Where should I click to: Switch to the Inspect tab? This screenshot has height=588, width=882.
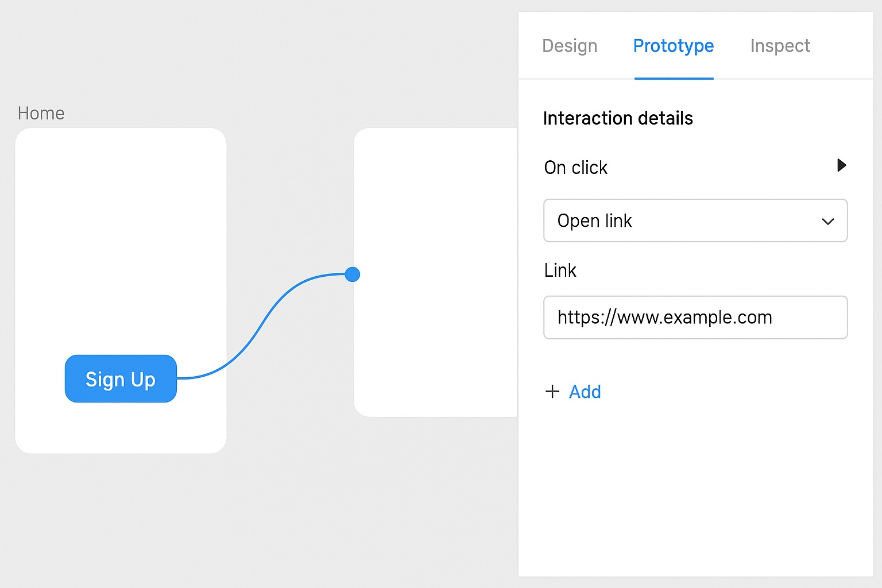[780, 46]
